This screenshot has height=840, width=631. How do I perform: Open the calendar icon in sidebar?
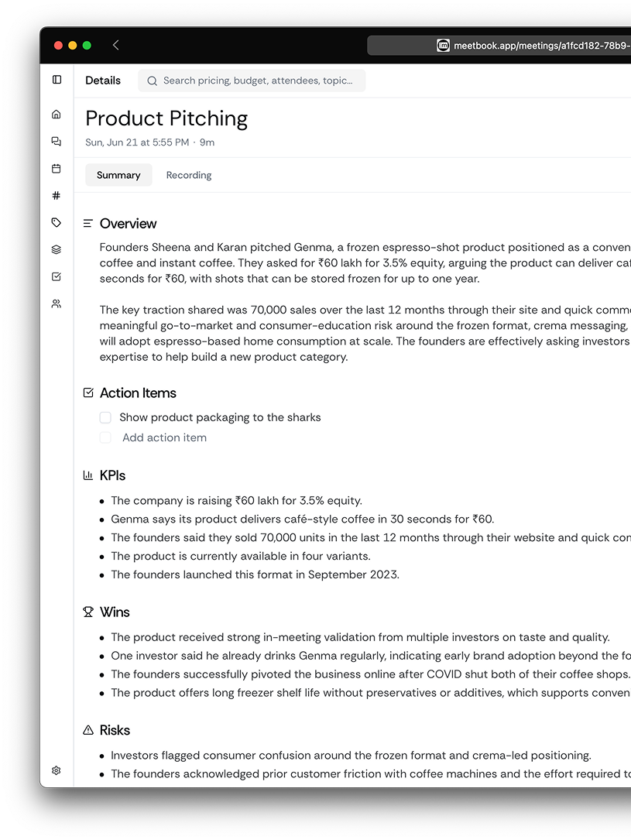click(x=57, y=169)
